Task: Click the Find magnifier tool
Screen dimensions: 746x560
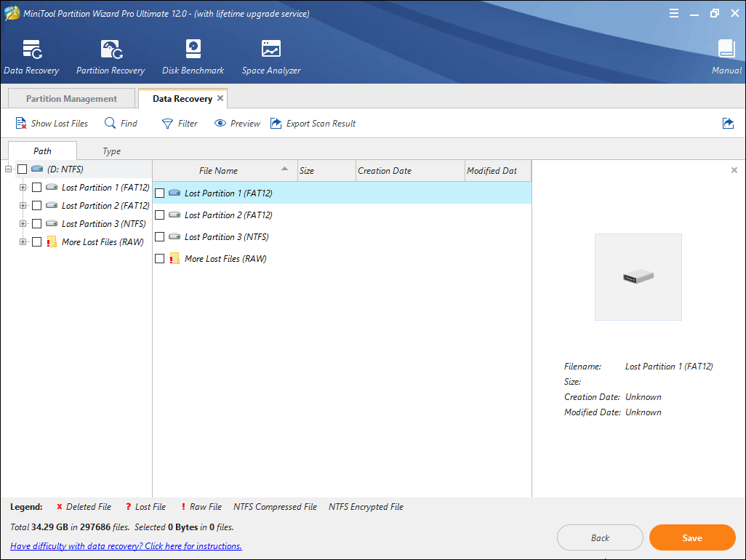Action: (x=111, y=124)
